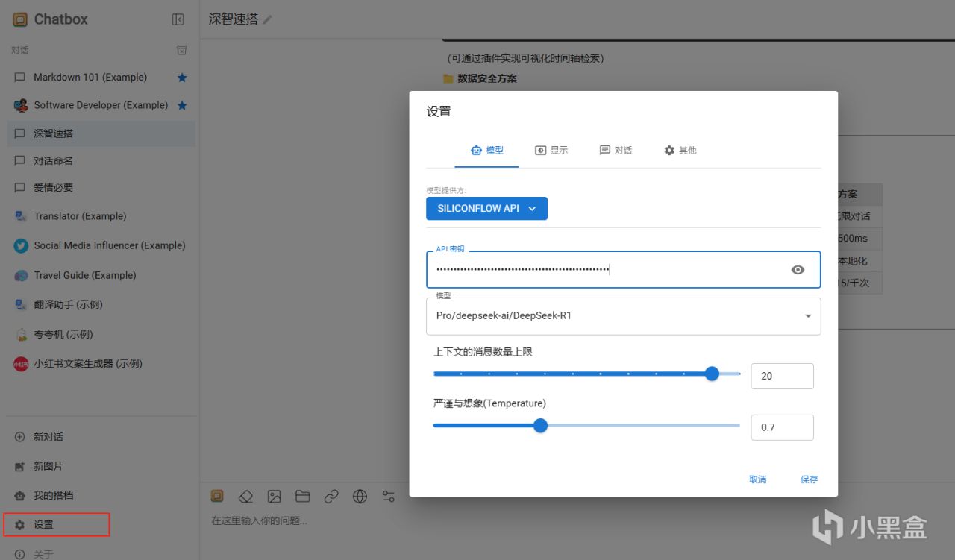This screenshot has height=560, width=955.
Task: Click the Chatbox logo icon
Action: coord(20,19)
